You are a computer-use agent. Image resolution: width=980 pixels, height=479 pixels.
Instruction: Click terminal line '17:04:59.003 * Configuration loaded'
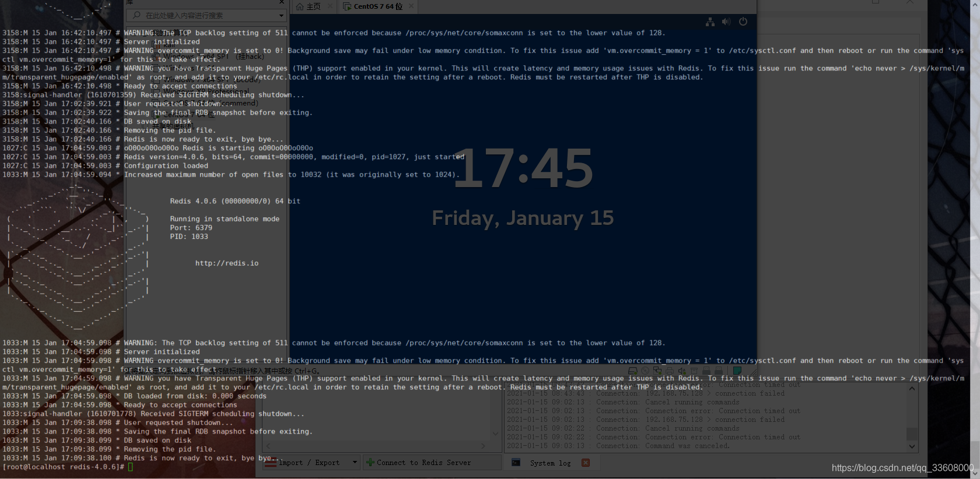pos(105,166)
